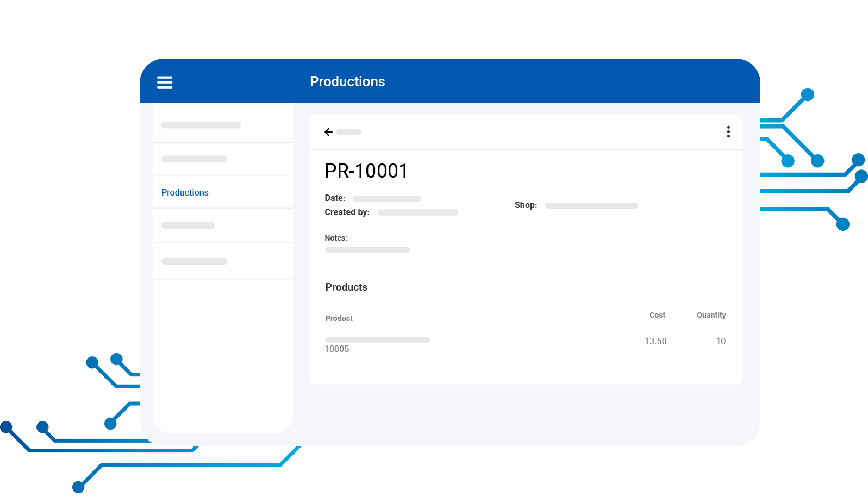
Task: Open the three-dot more options menu
Action: pos(728,132)
